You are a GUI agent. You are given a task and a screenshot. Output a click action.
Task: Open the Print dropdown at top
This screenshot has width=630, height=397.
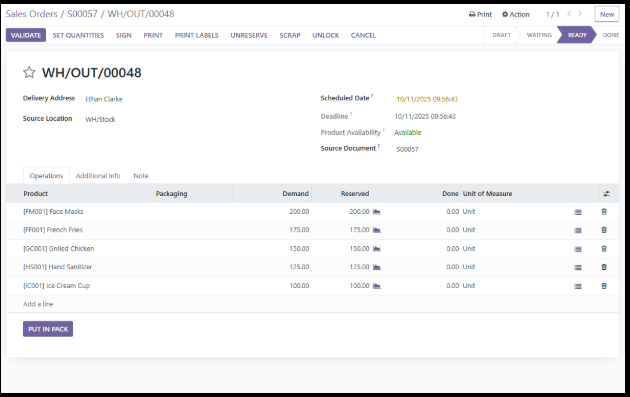coord(480,14)
